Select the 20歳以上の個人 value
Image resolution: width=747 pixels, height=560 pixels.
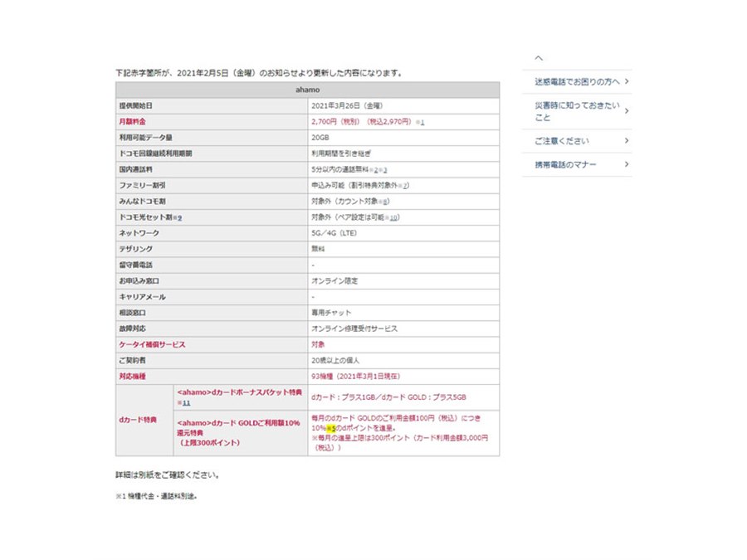[x=335, y=361]
